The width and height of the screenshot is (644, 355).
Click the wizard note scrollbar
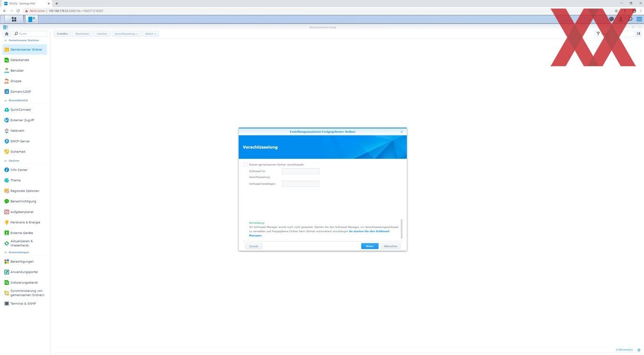click(x=402, y=229)
